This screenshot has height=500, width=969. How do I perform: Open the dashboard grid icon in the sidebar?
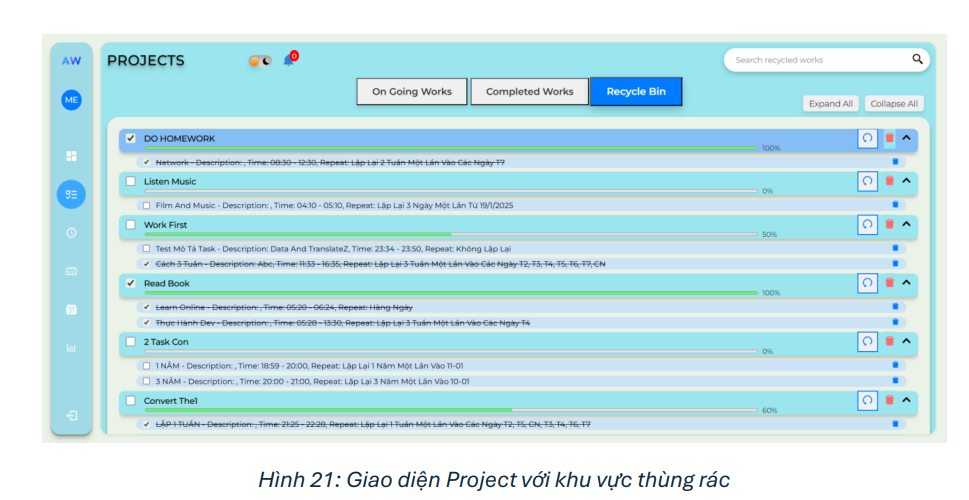[x=72, y=156]
